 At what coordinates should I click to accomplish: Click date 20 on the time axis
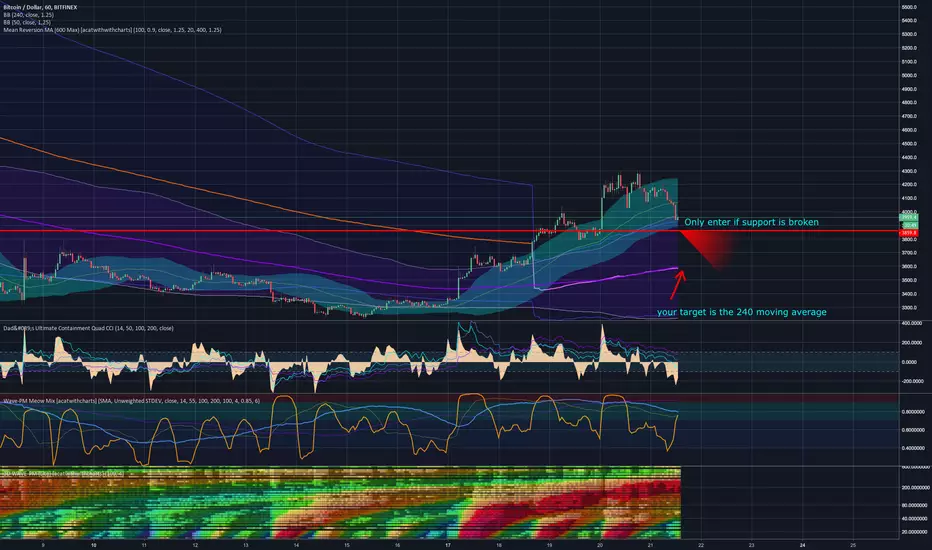coord(600,545)
